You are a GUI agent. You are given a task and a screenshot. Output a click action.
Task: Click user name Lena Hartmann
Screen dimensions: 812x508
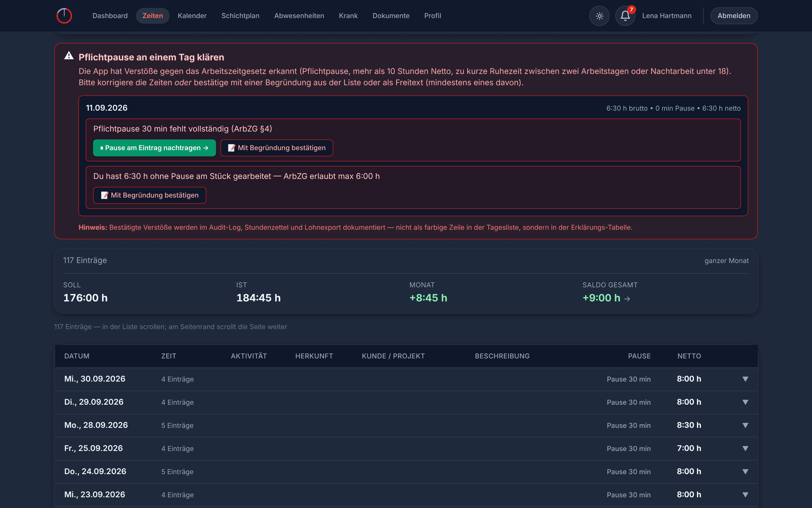pyautogui.click(x=667, y=16)
